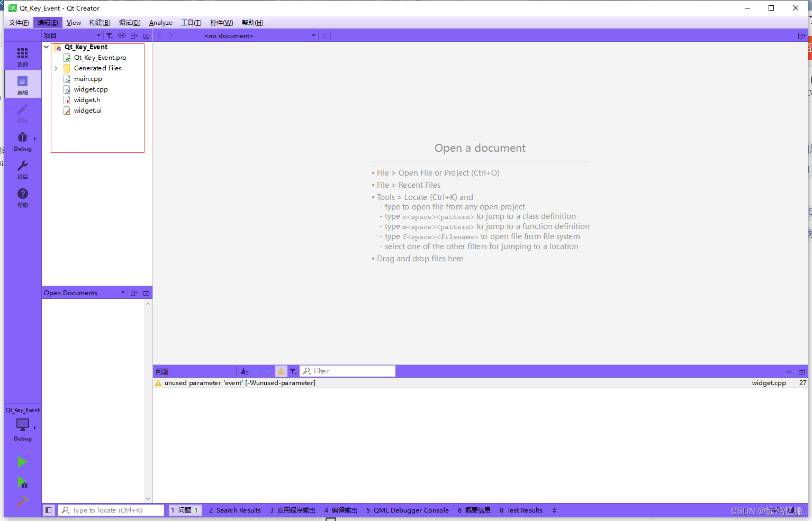
Task: Close the Open Documents panel
Action: pos(147,293)
